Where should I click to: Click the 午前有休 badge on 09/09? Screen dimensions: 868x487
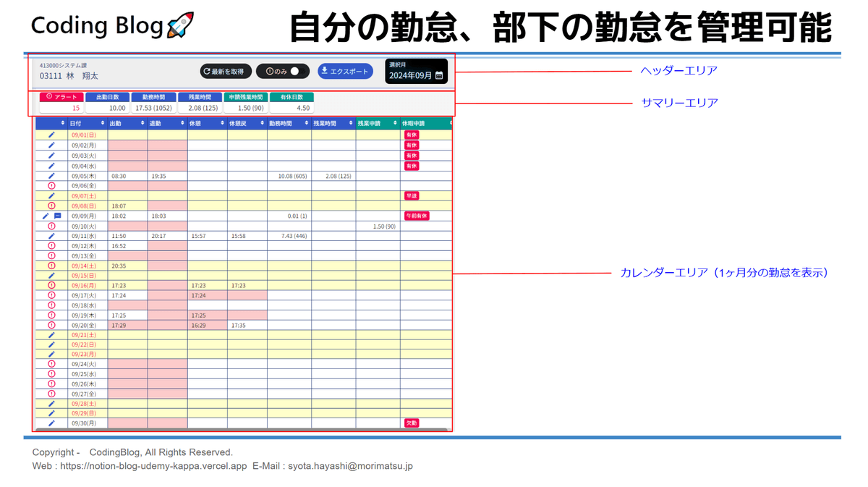(x=417, y=216)
